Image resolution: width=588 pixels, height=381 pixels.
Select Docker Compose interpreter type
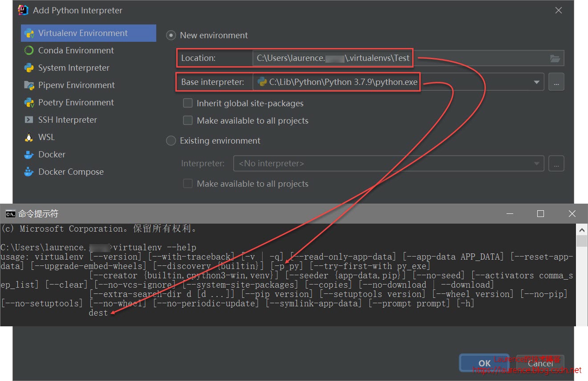tap(89, 172)
